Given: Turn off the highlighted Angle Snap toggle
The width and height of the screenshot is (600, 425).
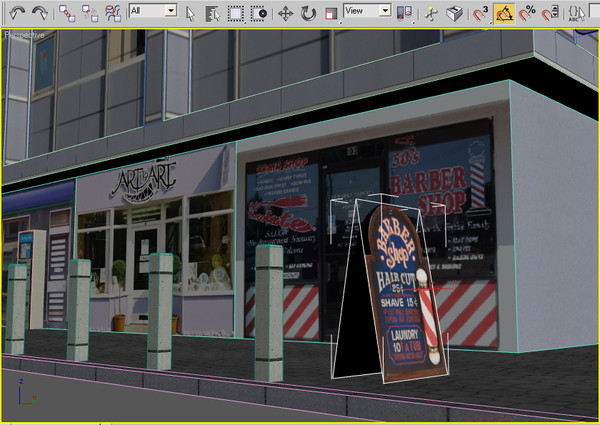Looking at the screenshot, I should pyautogui.click(x=504, y=14).
